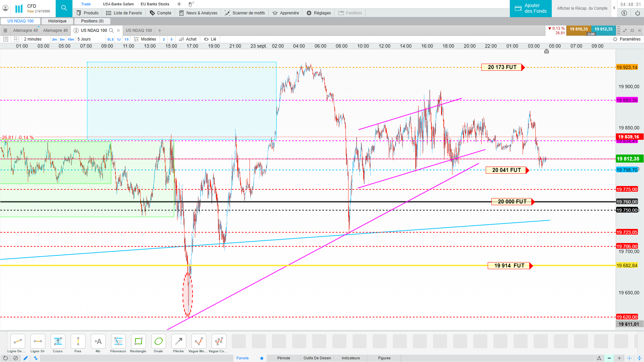This screenshot has height=362, width=644.
Task: Toggle the pencil drawing mode icon
Action: point(25,358)
